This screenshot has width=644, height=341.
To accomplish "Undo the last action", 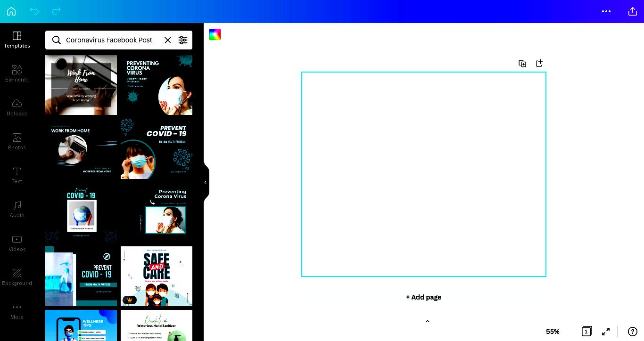I will tap(34, 11).
